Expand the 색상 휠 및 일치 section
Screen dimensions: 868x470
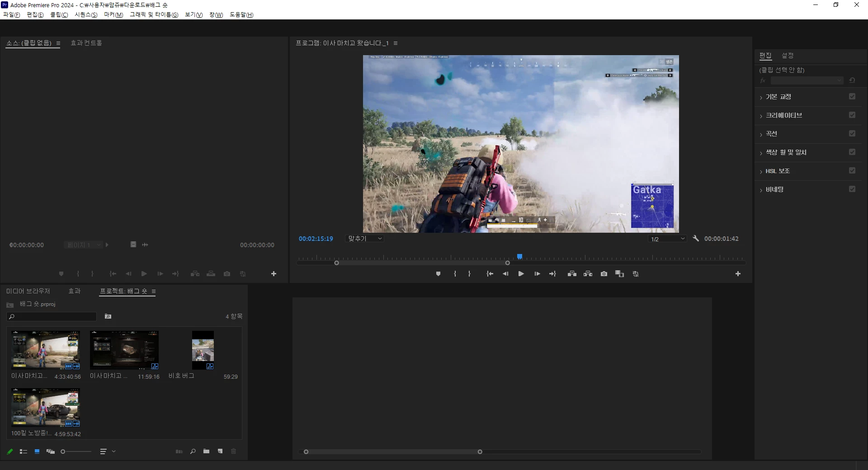[761, 153]
